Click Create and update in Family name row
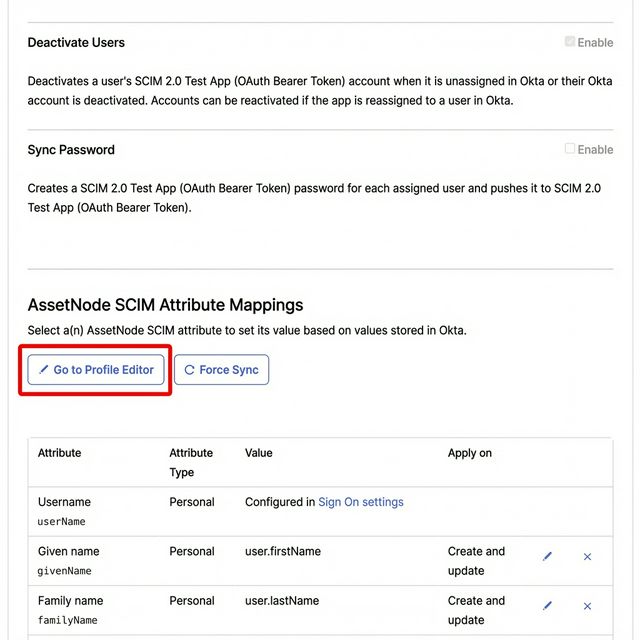 (476, 610)
